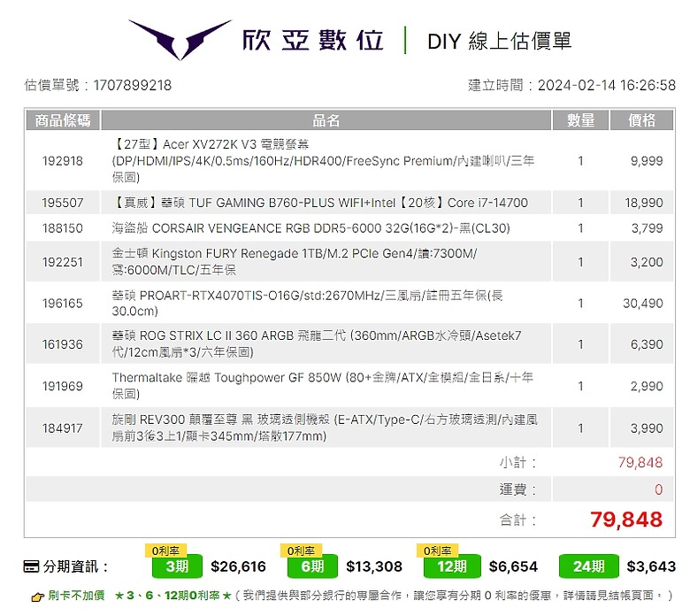Click the 品名 column header
Image resolution: width=690 pixels, height=616 pixels.
click(326, 120)
